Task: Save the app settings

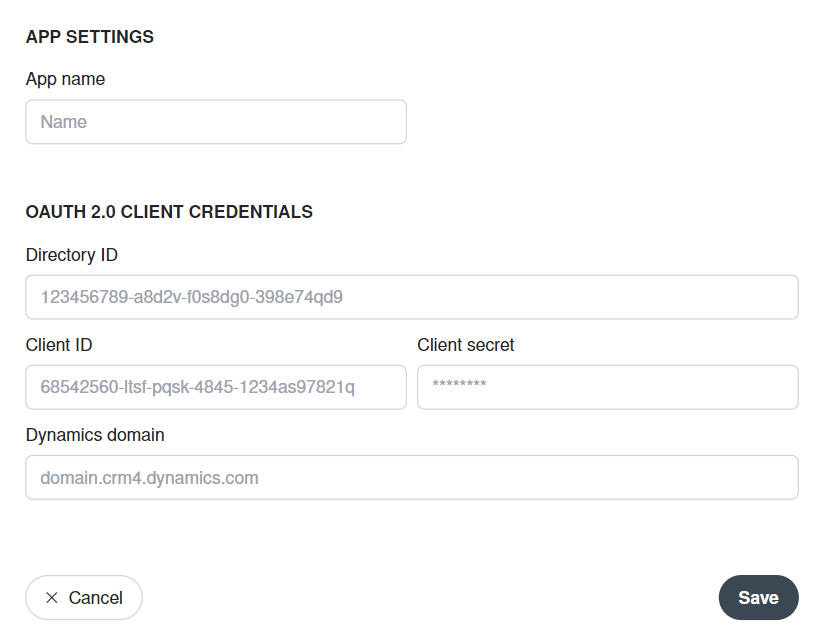Action: [x=758, y=597]
